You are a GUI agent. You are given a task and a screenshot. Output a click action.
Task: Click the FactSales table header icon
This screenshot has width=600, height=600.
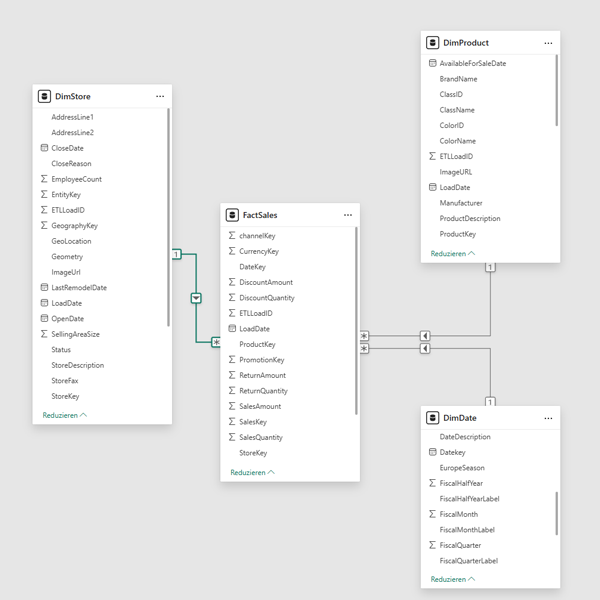coord(232,215)
